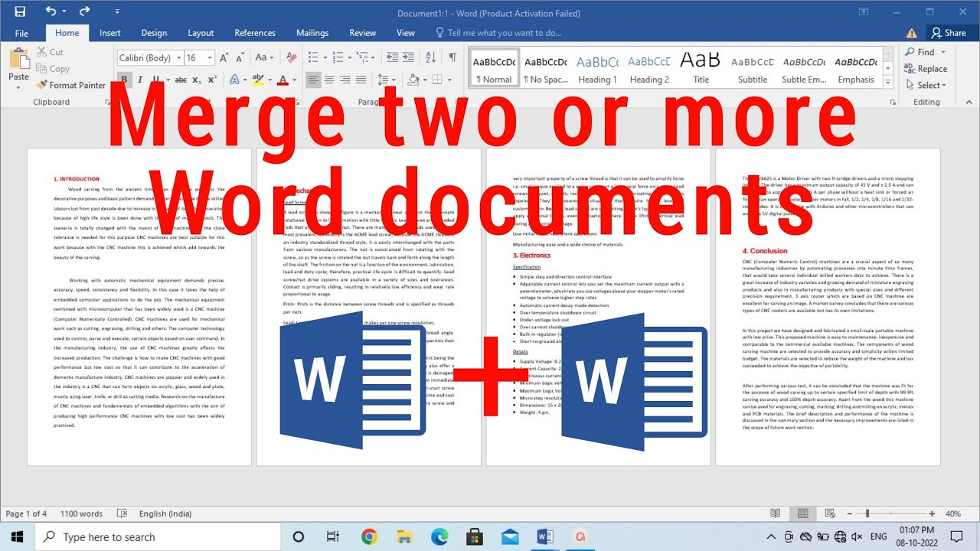This screenshot has height=551, width=980.
Task: Click the Redo arrow icon
Action: [84, 11]
